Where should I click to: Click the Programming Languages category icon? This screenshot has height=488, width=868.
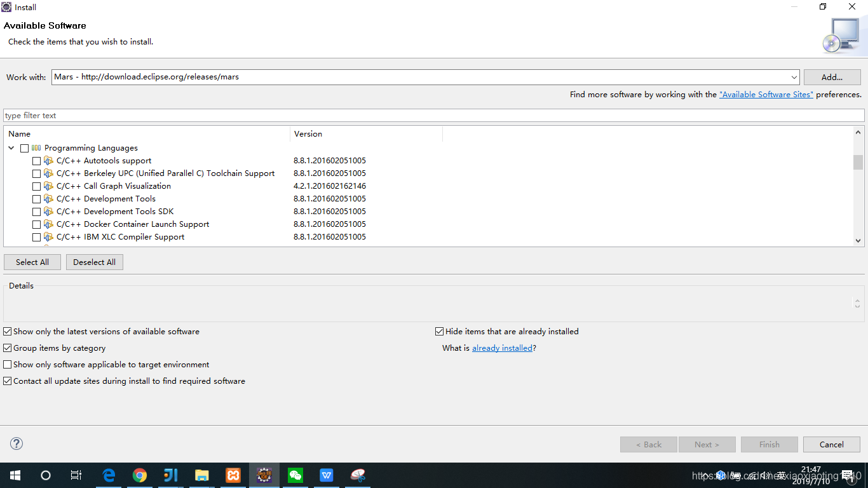coord(36,148)
